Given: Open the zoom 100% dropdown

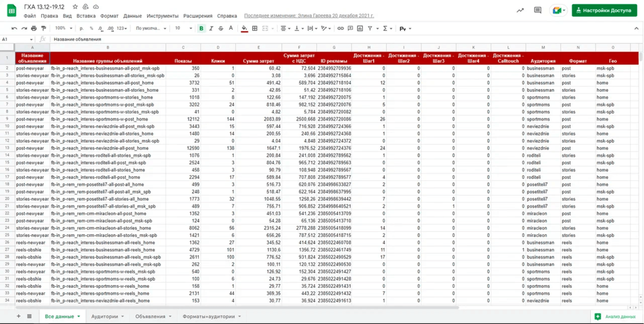Looking at the screenshot, I should (x=63, y=28).
